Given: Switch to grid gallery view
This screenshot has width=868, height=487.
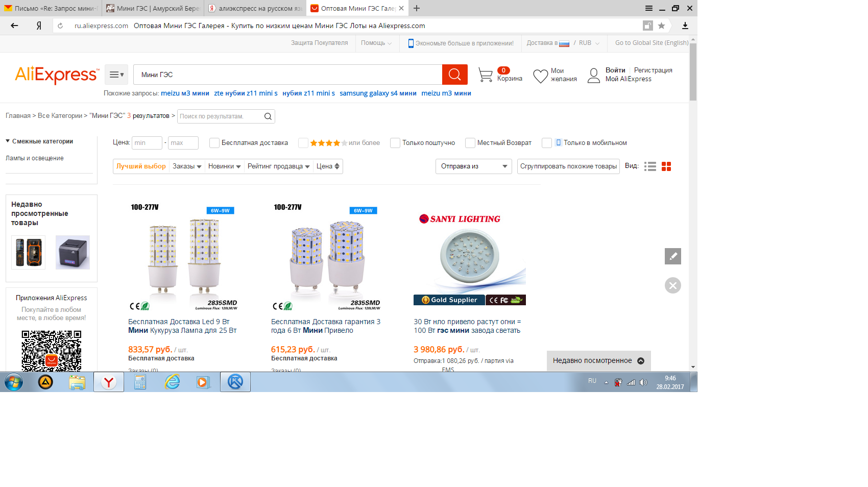Looking at the screenshot, I should click(x=666, y=166).
